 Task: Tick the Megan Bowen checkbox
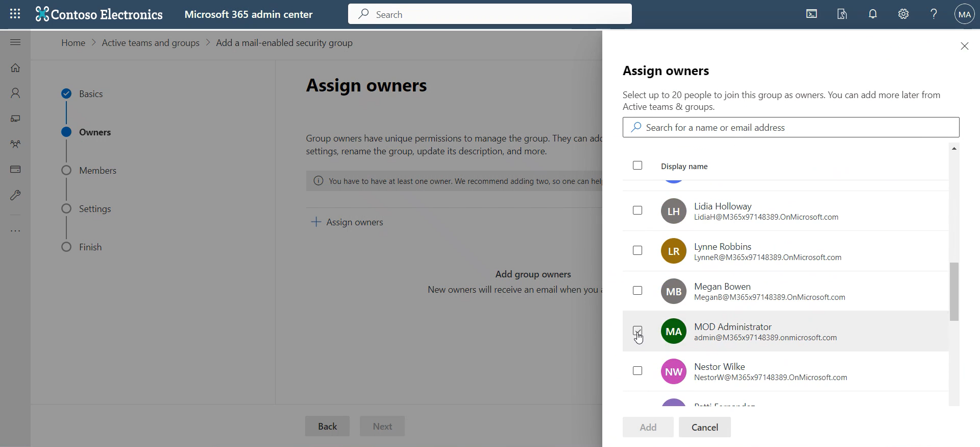[x=638, y=291]
